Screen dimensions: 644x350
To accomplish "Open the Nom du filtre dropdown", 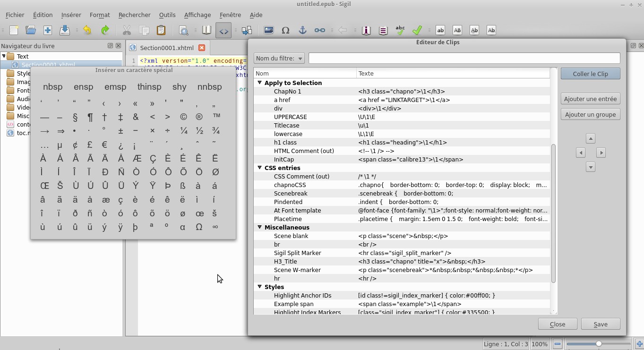I will tap(279, 59).
